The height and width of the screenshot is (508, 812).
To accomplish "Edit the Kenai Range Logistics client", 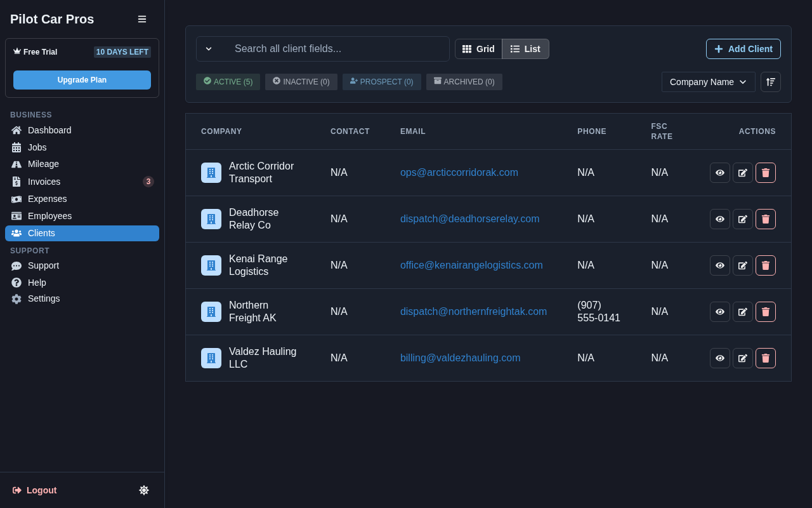I will pos(743,265).
